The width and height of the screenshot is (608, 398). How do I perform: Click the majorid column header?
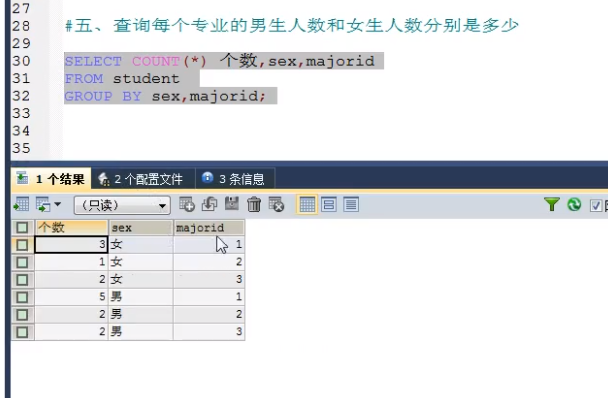pos(209,227)
